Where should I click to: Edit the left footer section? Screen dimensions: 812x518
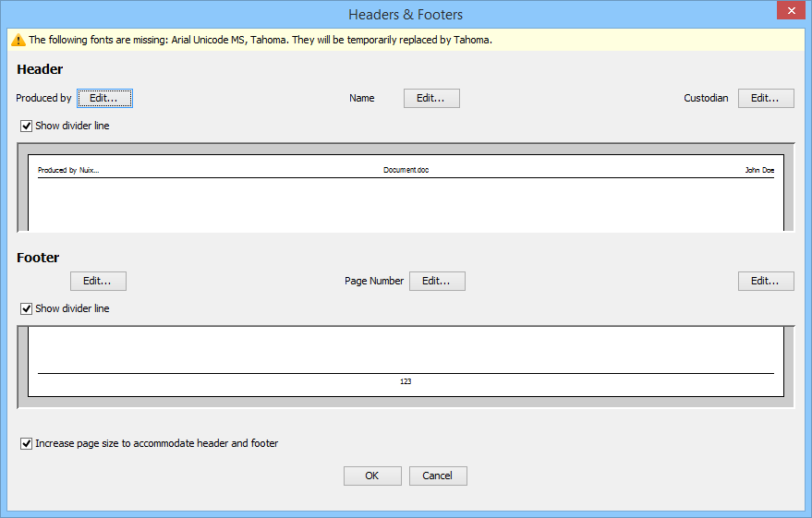tap(98, 281)
